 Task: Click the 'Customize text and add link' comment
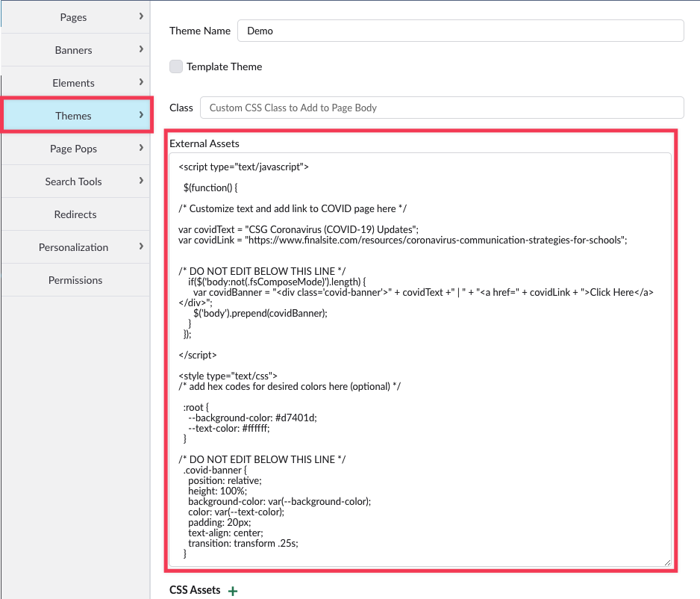tap(293, 208)
